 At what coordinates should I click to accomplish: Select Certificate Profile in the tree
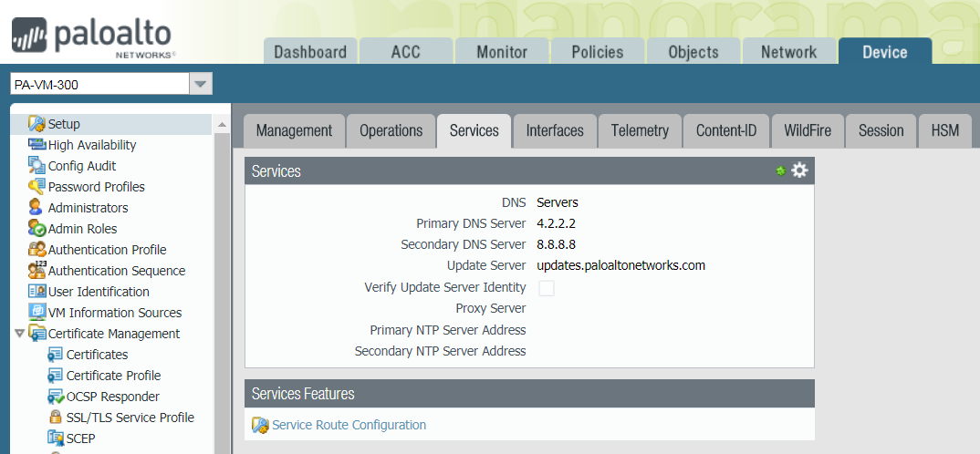[113, 376]
